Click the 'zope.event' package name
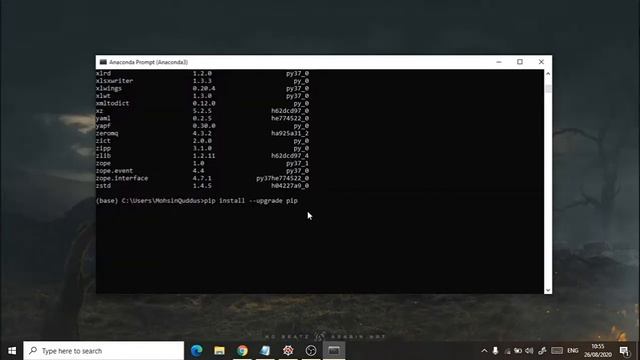This screenshot has width=640, height=360. point(115,171)
